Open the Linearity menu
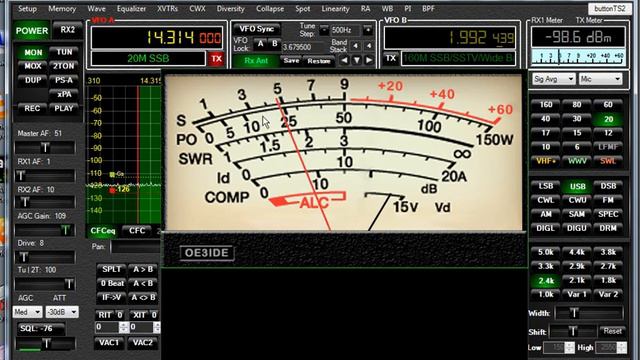Image resolution: width=640 pixels, height=360 pixels. coord(336,9)
